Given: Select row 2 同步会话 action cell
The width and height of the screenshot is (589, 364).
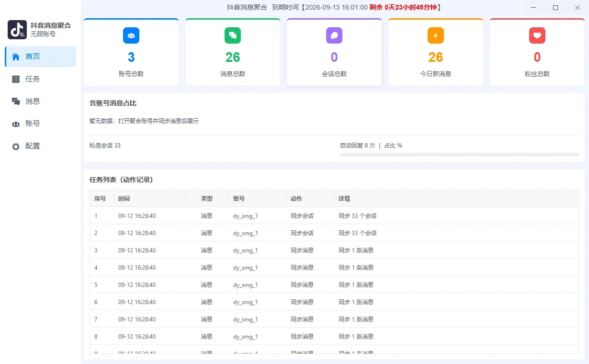Looking at the screenshot, I should point(302,233).
